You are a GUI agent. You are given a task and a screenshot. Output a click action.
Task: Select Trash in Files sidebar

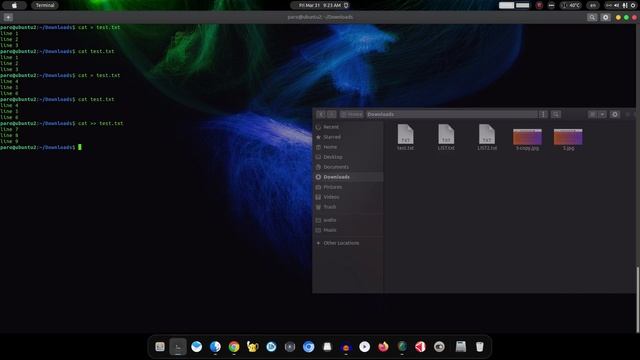[x=348, y=207]
